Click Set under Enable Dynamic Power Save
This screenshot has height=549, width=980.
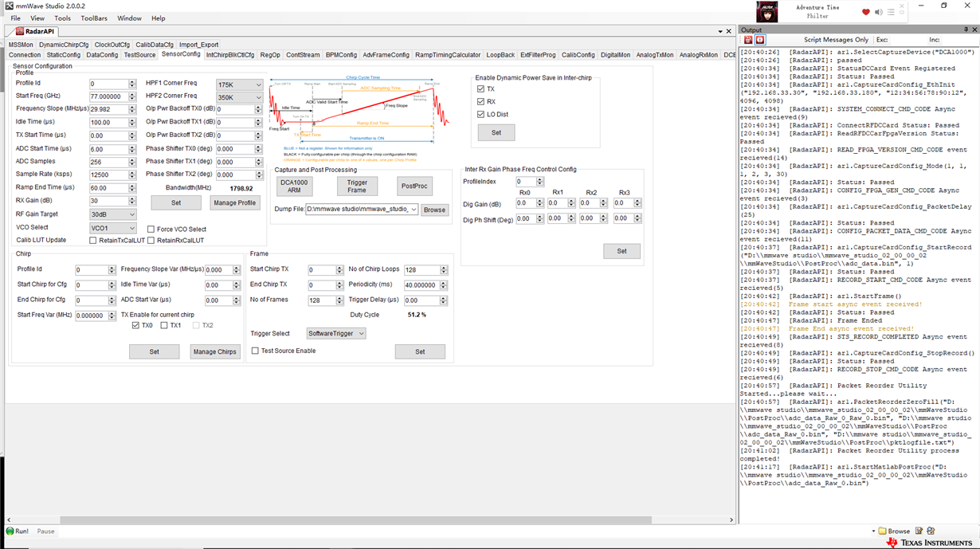click(x=496, y=133)
